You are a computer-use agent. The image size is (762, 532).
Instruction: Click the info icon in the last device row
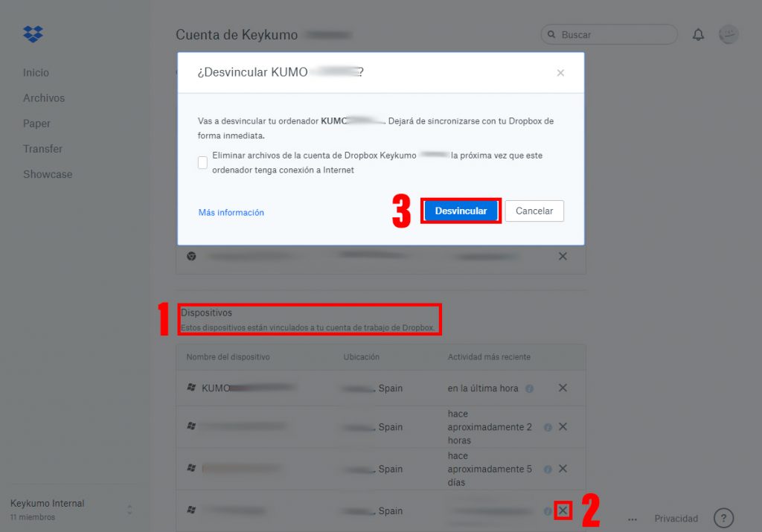coord(548,511)
